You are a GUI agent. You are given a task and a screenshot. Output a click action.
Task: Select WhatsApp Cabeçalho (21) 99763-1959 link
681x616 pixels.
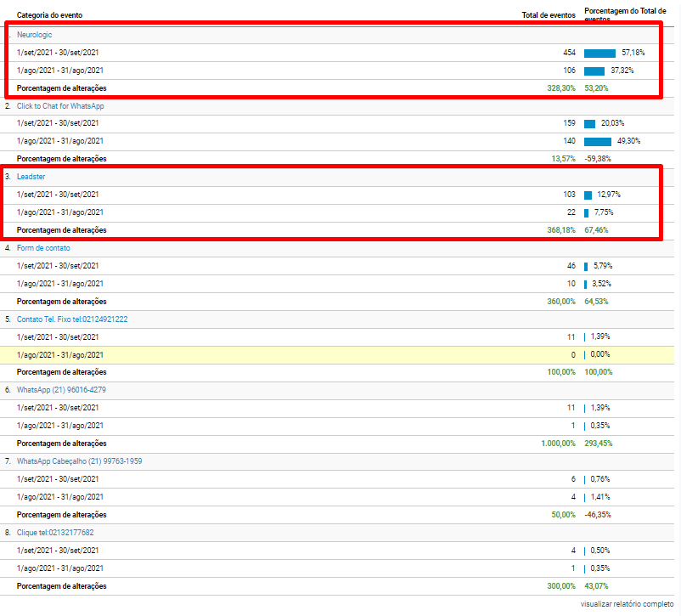tap(79, 461)
